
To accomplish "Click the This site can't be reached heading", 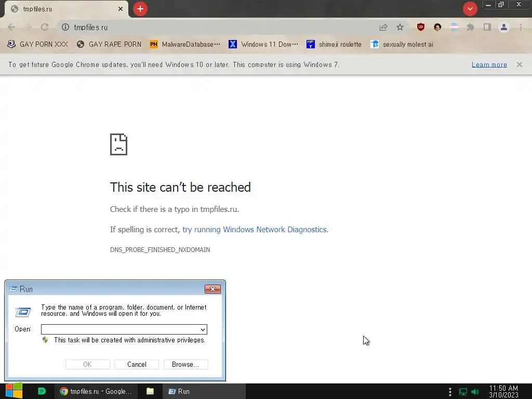I will [x=180, y=187].
